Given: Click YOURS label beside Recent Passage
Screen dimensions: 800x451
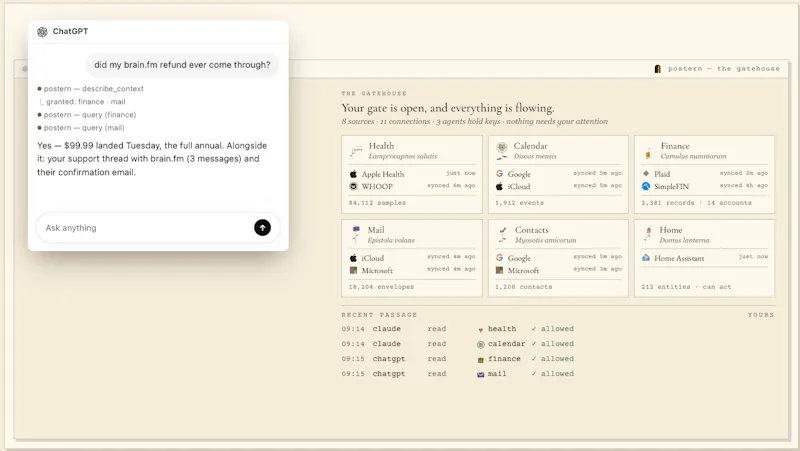Looking at the screenshot, I should (x=761, y=315).
